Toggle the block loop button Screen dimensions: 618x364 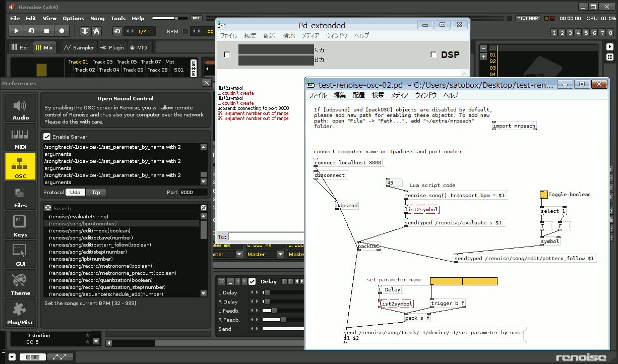click(117, 31)
